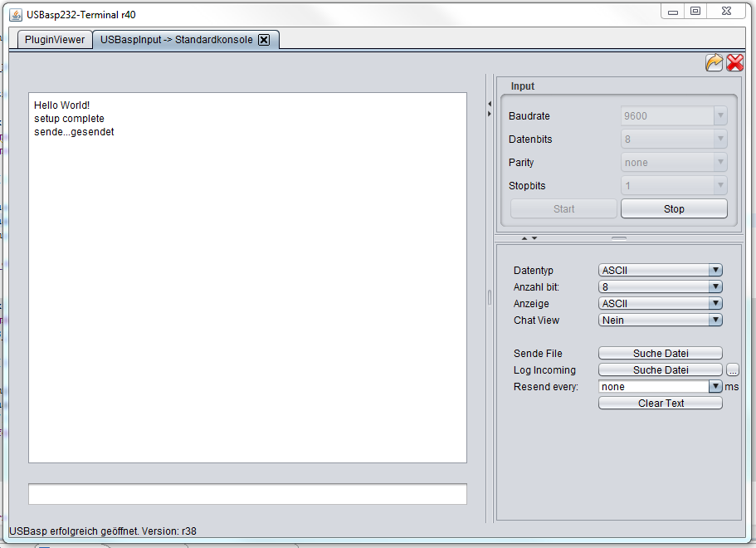Click the Anzeige label
The width and height of the screenshot is (756, 548).
point(531,303)
